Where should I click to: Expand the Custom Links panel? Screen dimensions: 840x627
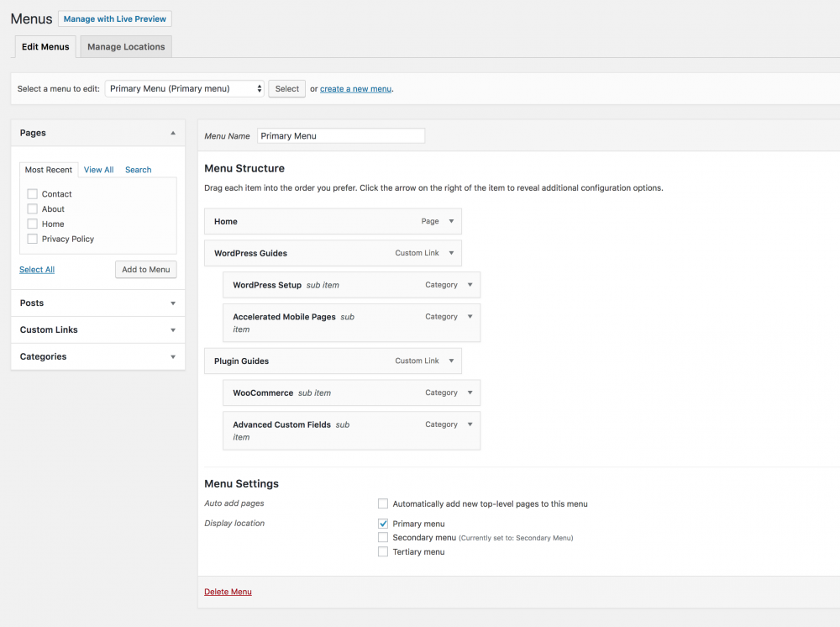(173, 330)
